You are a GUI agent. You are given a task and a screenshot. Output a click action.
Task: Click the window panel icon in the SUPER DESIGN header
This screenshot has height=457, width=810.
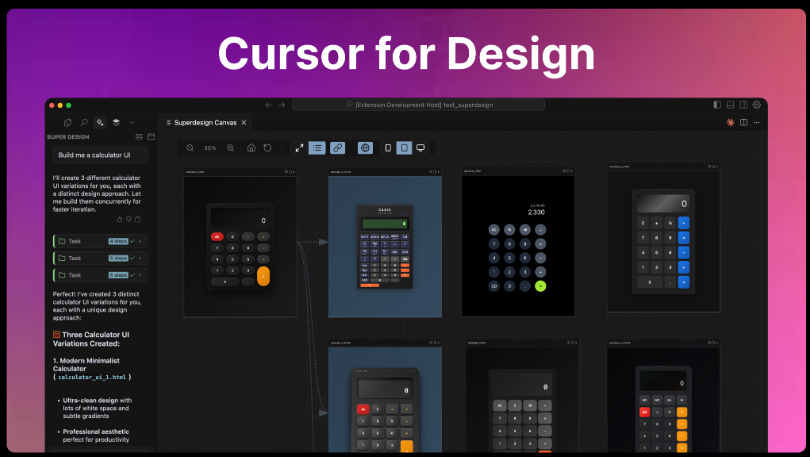point(151,137)
